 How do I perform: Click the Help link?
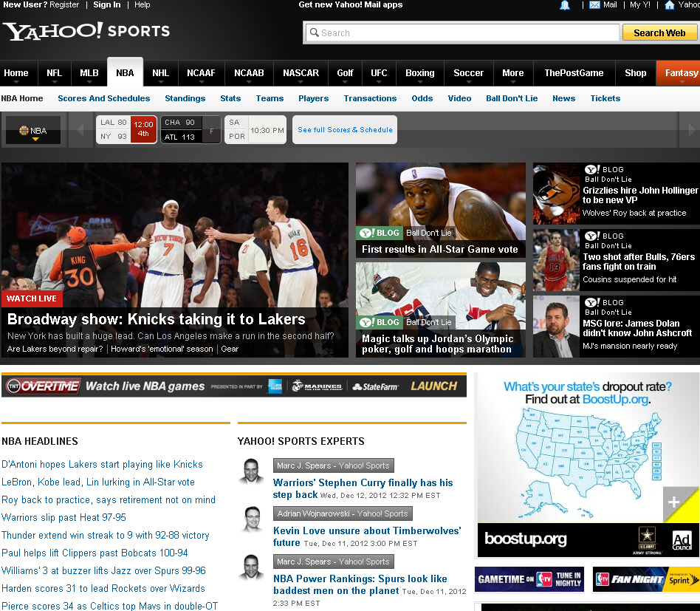pyautogui.click(x=143, y=5)
